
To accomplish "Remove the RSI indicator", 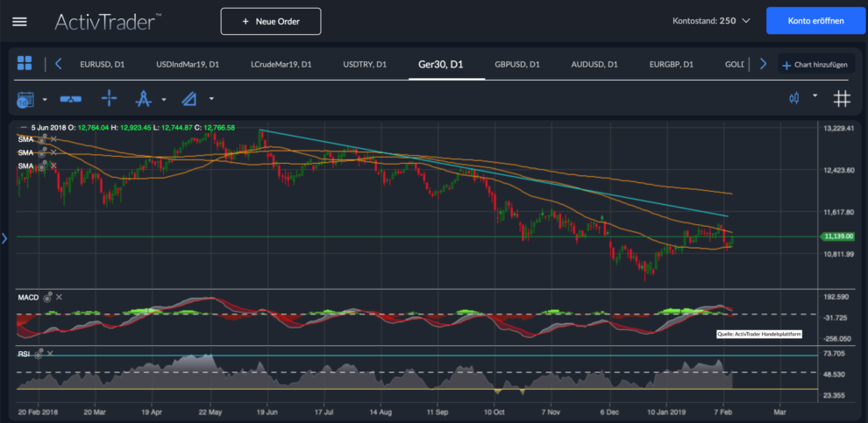I will pyautogui.click(x=50, y=354).
